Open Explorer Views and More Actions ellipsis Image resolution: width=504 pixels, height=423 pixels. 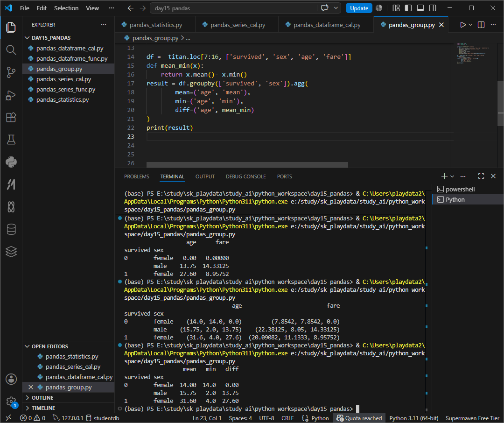point(104,25)
